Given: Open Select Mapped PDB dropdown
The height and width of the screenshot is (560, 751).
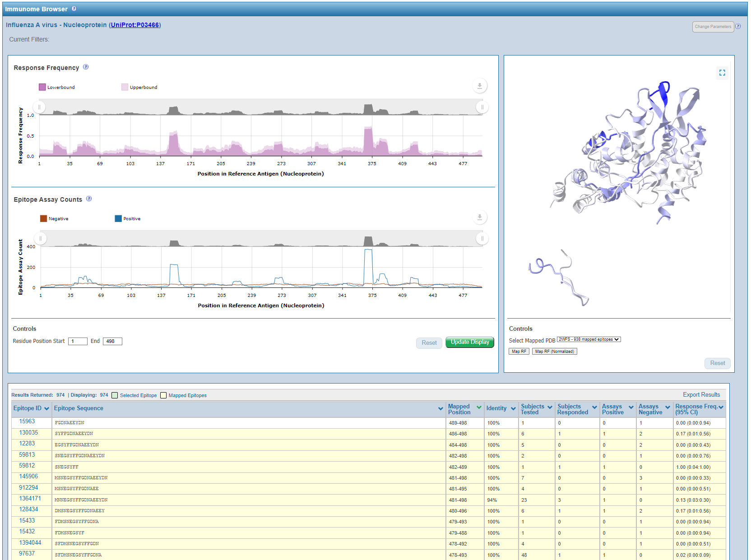Looking at the screenshot, I should tap(589, 339).
